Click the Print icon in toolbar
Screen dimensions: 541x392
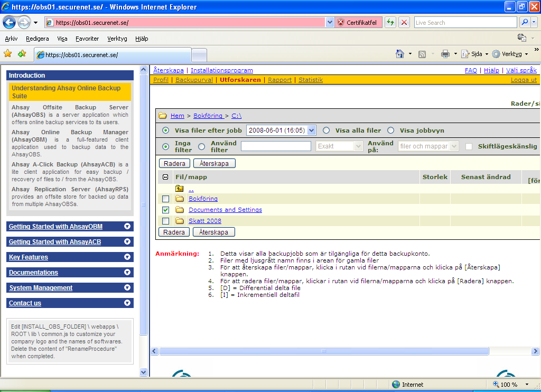point(445,54)
